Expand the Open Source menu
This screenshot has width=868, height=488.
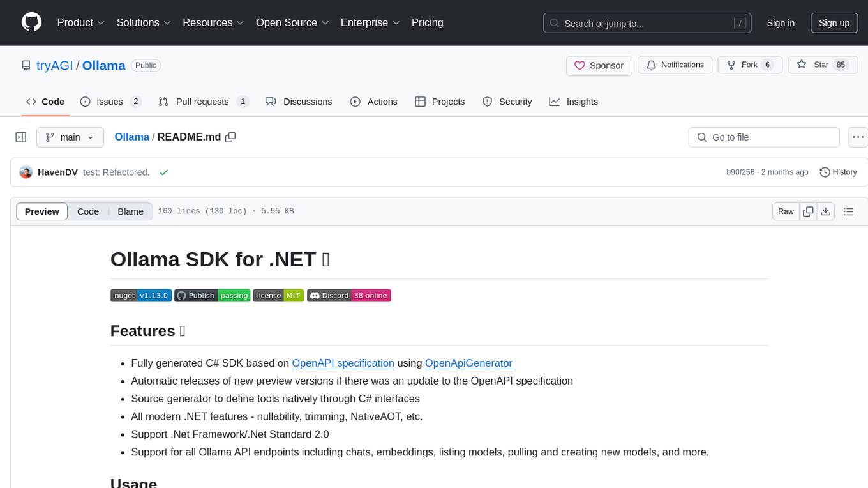tap(292, 22)
